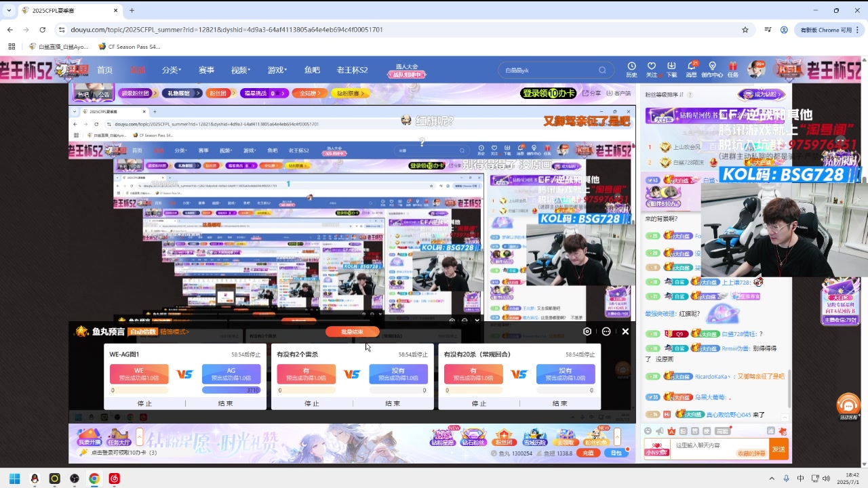Open Chrome tab search dropdown arrow
Image resolution: width=868 pixels, height=488 pixels.
click(x=9, y=10)
